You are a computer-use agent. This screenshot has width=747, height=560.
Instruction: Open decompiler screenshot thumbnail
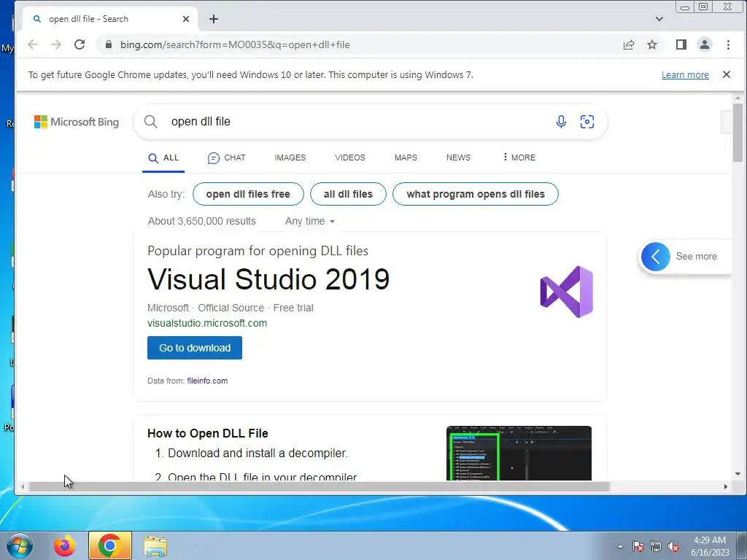(x=519, y=454)
